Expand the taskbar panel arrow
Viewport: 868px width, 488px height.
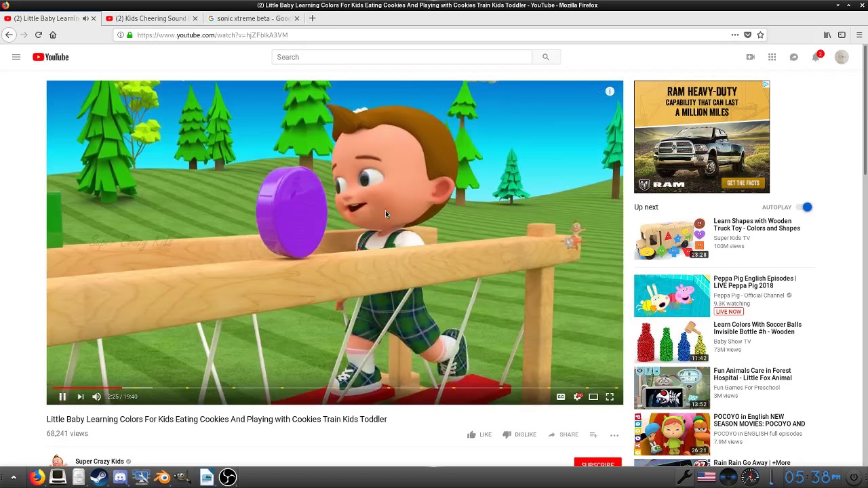point(13,477)
